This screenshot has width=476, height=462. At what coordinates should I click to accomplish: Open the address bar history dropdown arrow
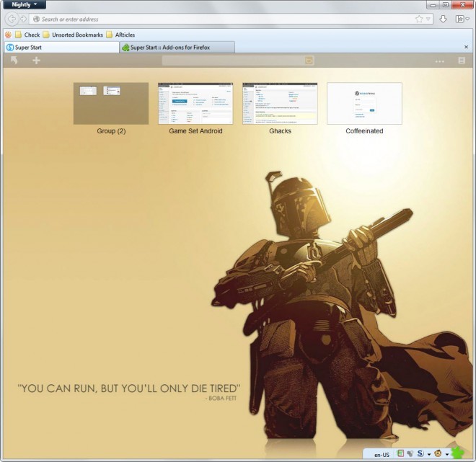pyautogui.click(x=428, y=19)
